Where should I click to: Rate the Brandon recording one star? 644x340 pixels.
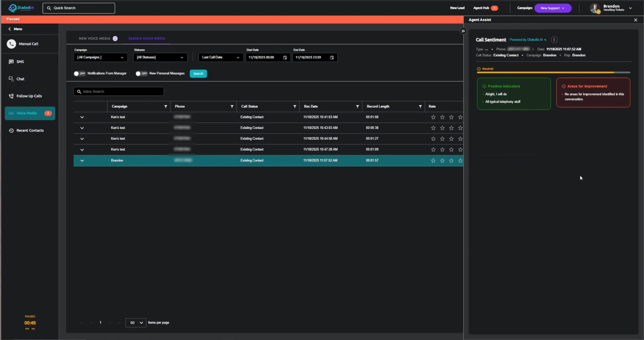433,161
